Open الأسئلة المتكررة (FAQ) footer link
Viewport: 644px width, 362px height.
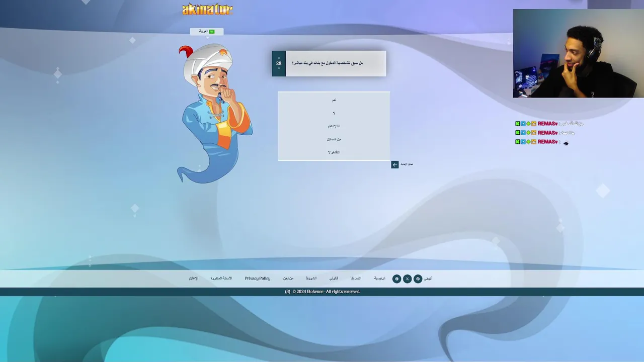point(221,279)
